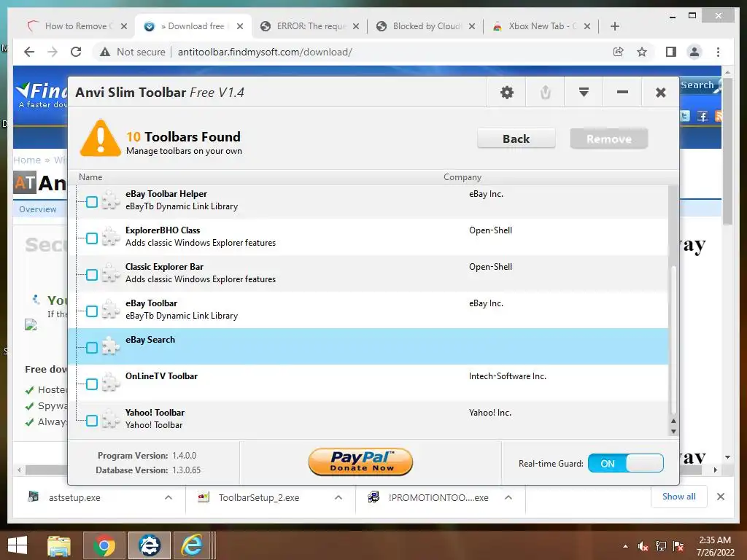Click plugin icon next to Yahoo! Toolbar
The image size is (747, 560).
[x=111, y=419]
